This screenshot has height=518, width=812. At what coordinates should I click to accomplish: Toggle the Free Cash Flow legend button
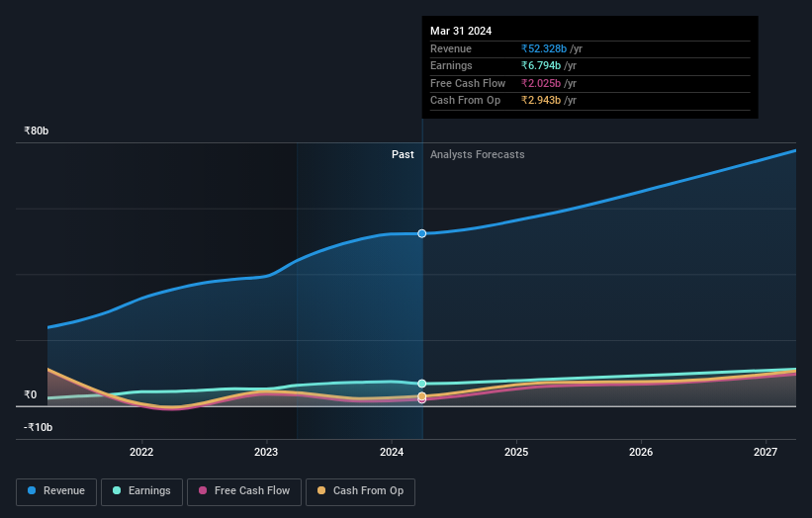click(x=244, y=491)
